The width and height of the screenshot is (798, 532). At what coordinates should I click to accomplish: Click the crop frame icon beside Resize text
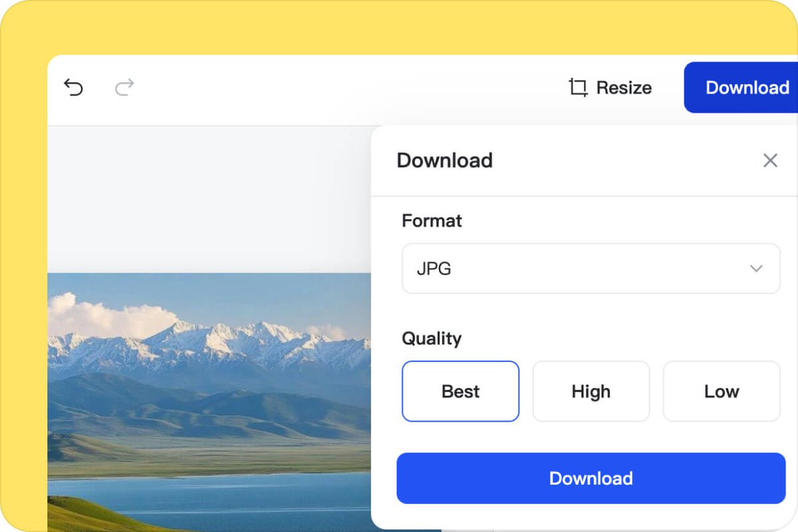pyautogui.click(x=577, y=87)
